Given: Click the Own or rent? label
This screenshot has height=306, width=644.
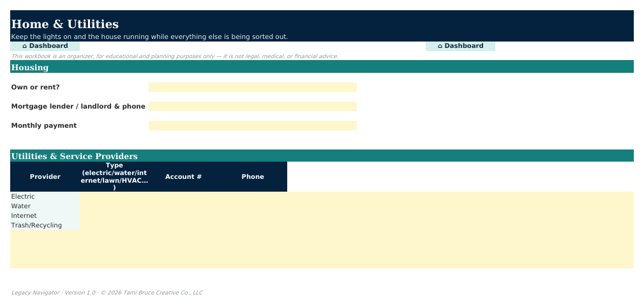Looking at the screenshot, I should (35, 87).
